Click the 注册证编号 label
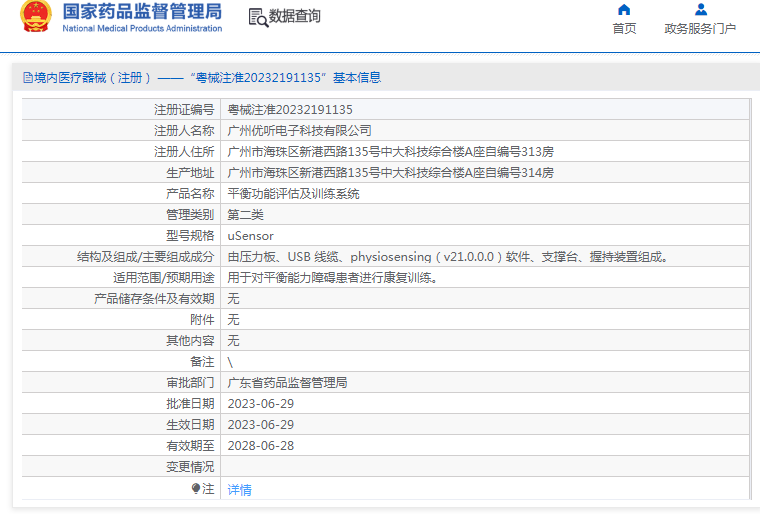This screenshot has width=760, height=514. 184,110
